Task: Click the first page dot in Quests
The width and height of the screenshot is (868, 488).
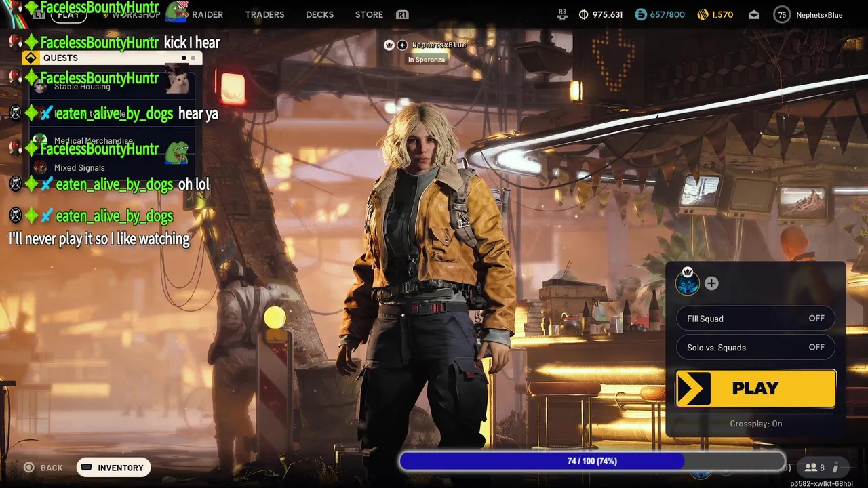Action: pyautogui.click(x=183, y=58)
